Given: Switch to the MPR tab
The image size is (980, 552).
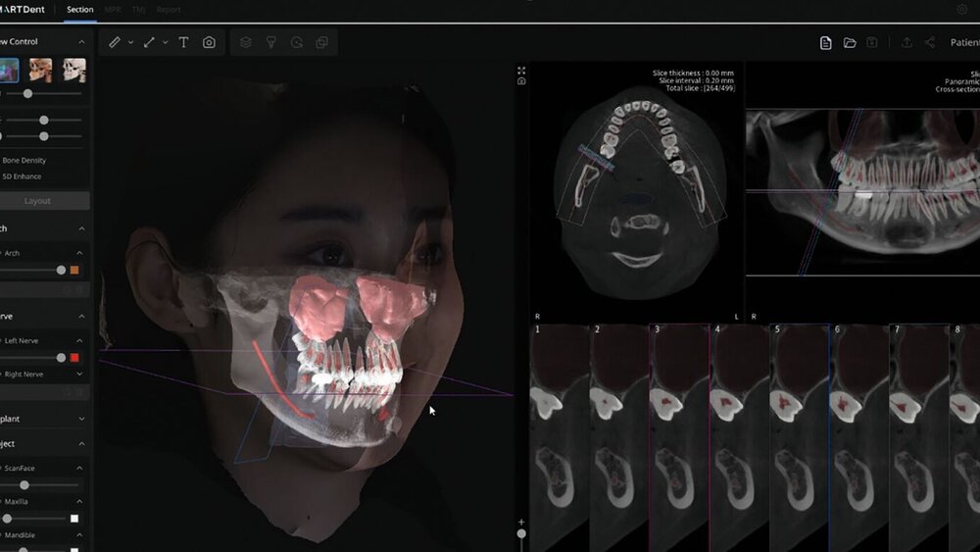Looking at the screenshot, I should click(114, 10).
